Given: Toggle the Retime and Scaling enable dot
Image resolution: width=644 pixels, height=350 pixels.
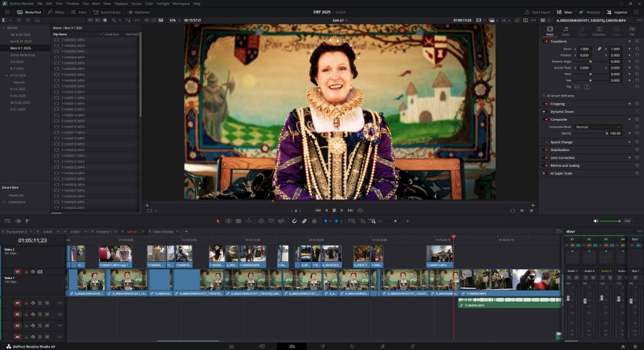Looking at the screenshot, I should pyautogui.click(x=546, y=166).
